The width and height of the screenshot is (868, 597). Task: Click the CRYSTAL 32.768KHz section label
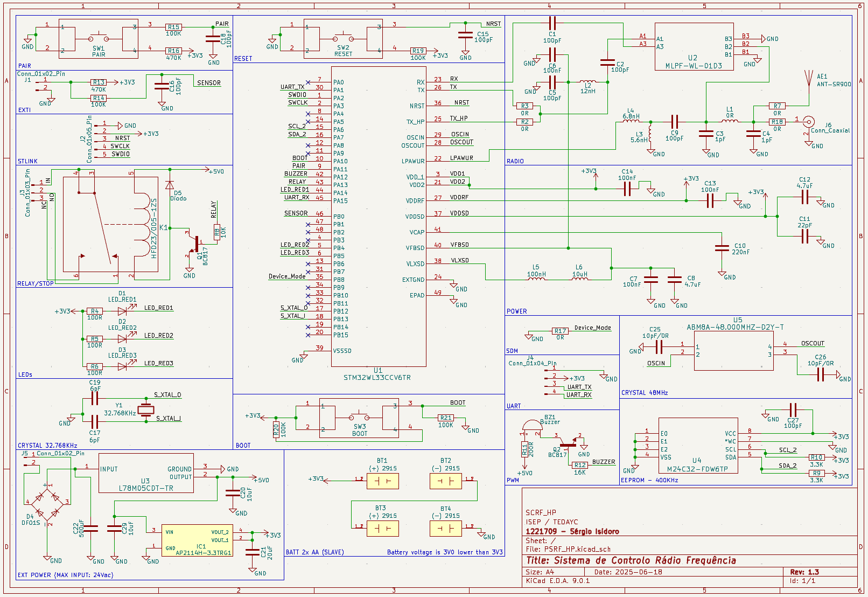47,446
